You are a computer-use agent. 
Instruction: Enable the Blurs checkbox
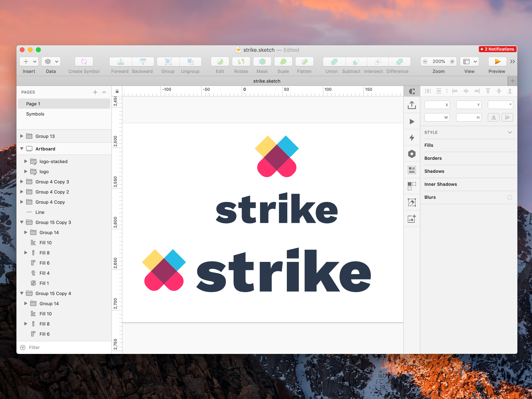pos(510,197)
